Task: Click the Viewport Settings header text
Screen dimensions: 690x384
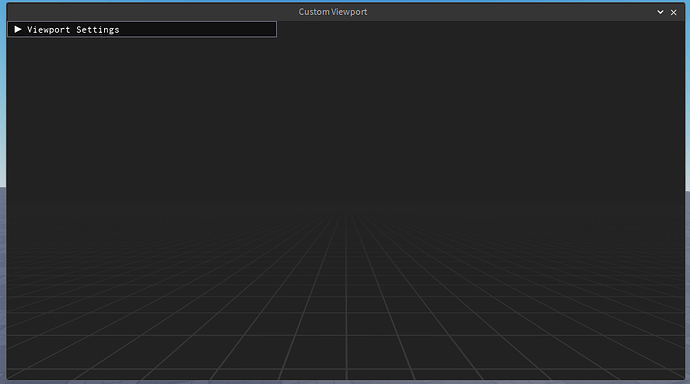Action: [x=73, y=30]
